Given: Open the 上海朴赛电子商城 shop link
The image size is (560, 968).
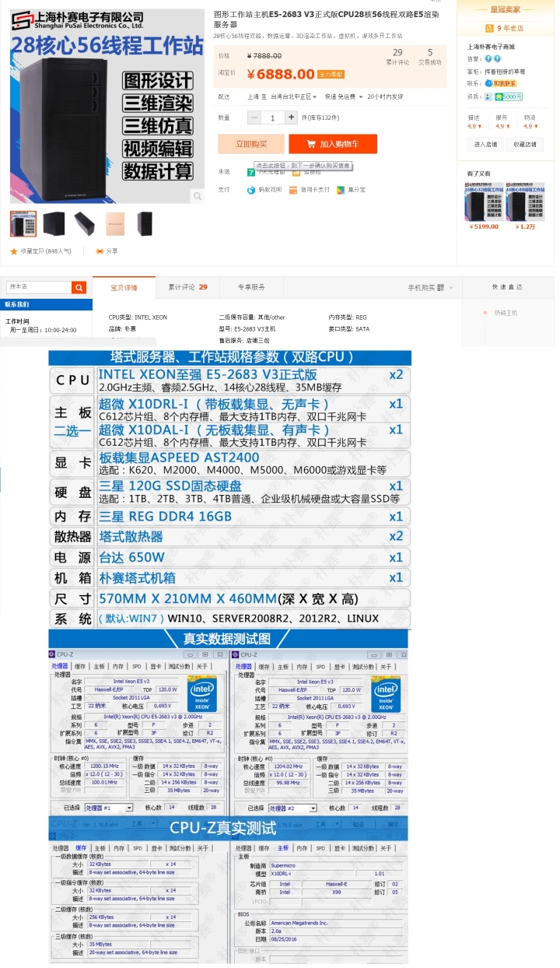Looking at the screenshot, I should point(491,47).
